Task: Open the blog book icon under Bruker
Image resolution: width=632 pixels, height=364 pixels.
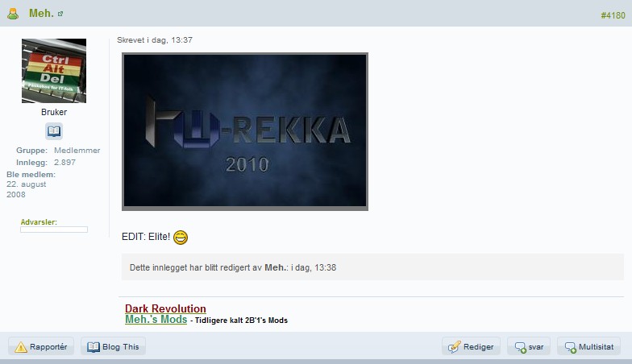Action: pos(53,131)
